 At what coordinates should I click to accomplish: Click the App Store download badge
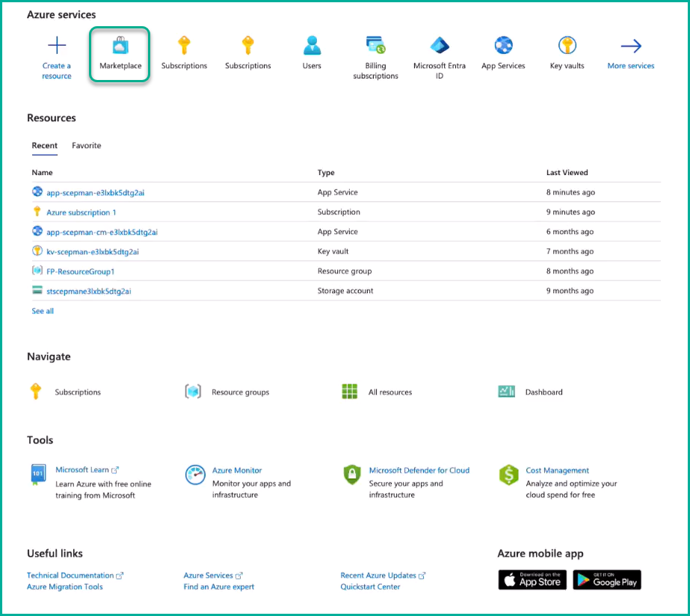click(x=532, y=580)
